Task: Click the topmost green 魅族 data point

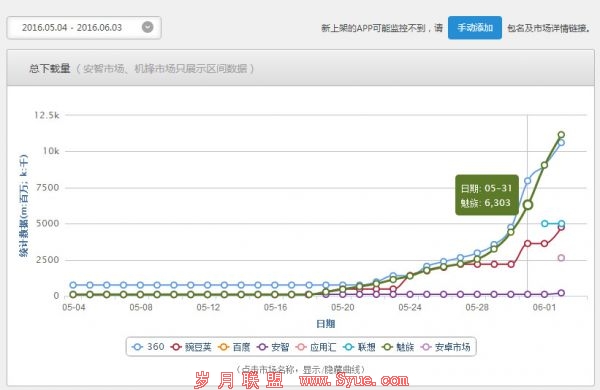Action: pyautogui.click(x=561, y=135)
